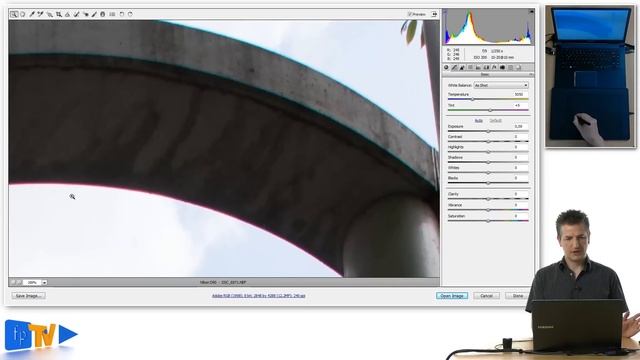Click the Saturation slider handle
640x360 pixels.
click(488, 221)
